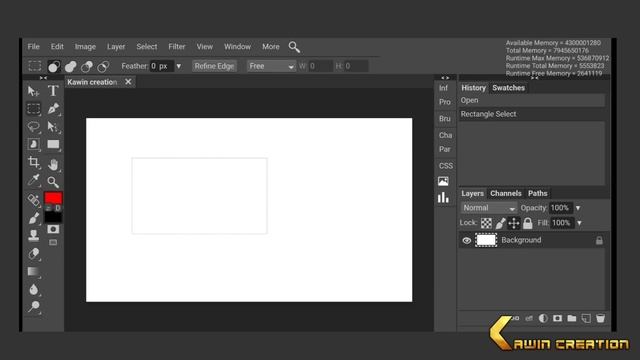Screen dimensions: 640x360
Task: Expand the side panel column arrows
Action: [x=445, y=78]
